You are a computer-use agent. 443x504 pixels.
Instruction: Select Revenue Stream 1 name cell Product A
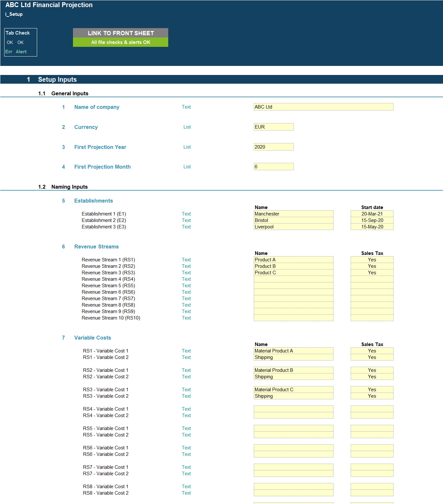[x=294, y=260]
